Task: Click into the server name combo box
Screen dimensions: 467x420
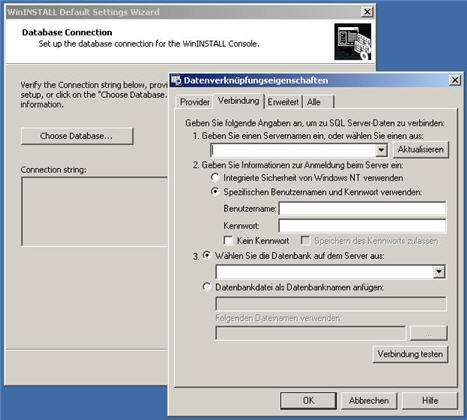Action: click(x=293, y=150)
